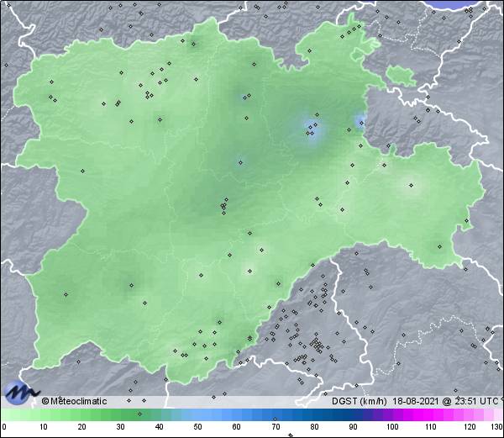The height and width of the screenshot is (438, 504).
Task: Click the scale label 10
Action: tap(43, 427)
